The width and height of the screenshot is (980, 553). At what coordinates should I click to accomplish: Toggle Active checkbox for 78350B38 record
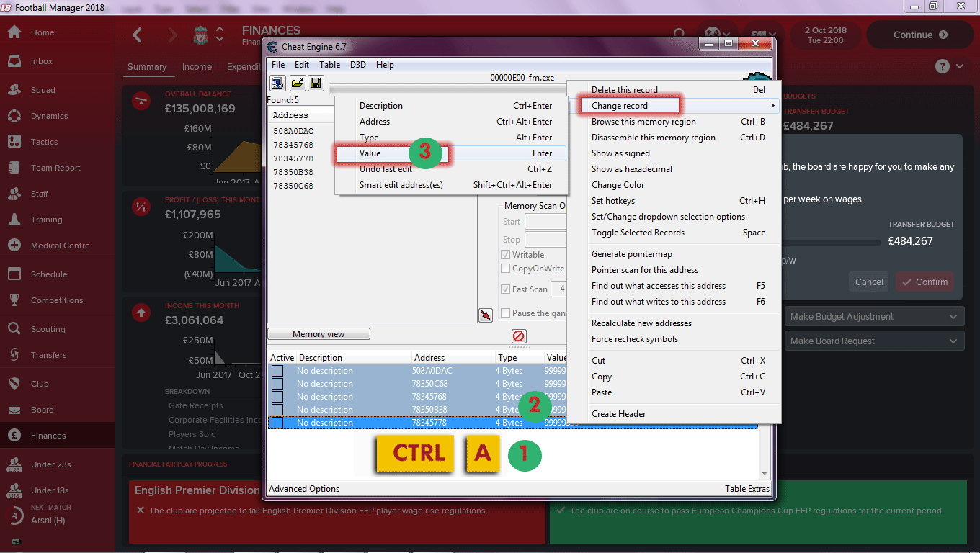[x=277, y=410]
